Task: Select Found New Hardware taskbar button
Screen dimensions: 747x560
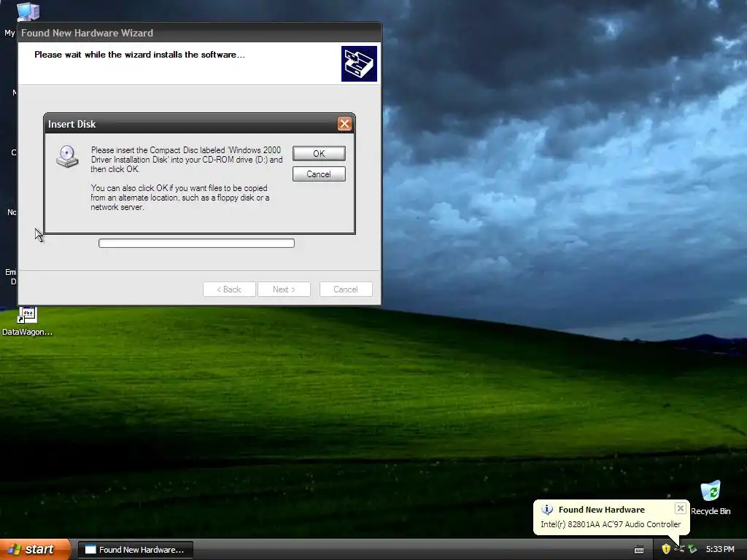Action: click(x=135, y=550)
